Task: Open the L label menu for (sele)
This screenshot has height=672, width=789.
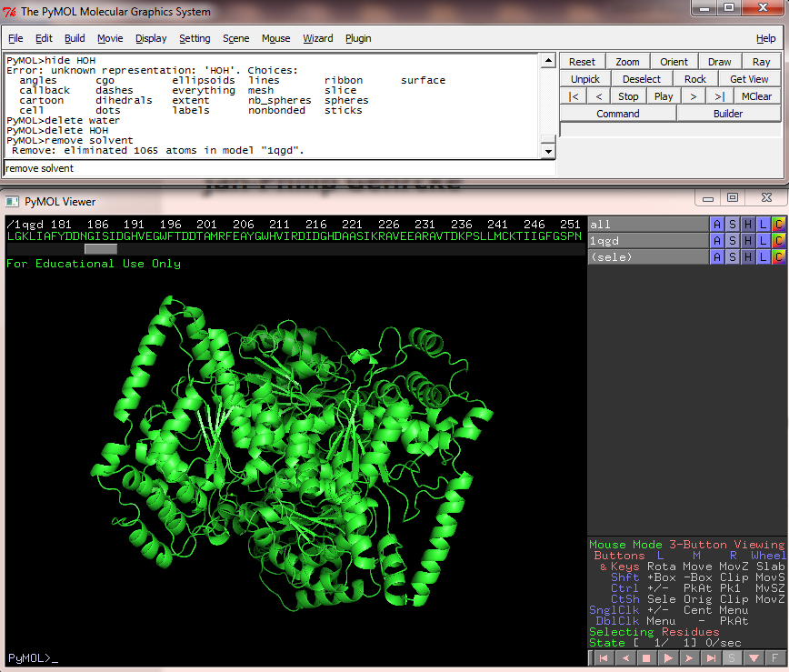Action: click(764, 256)
